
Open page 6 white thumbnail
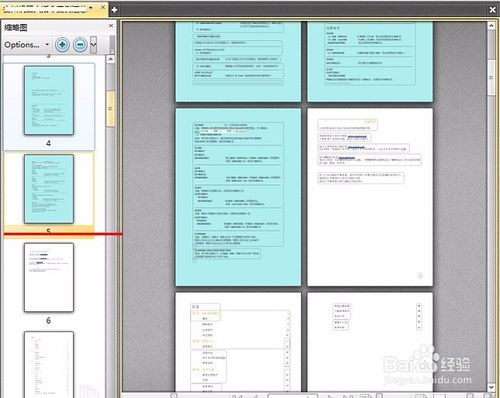coord(49,277)
